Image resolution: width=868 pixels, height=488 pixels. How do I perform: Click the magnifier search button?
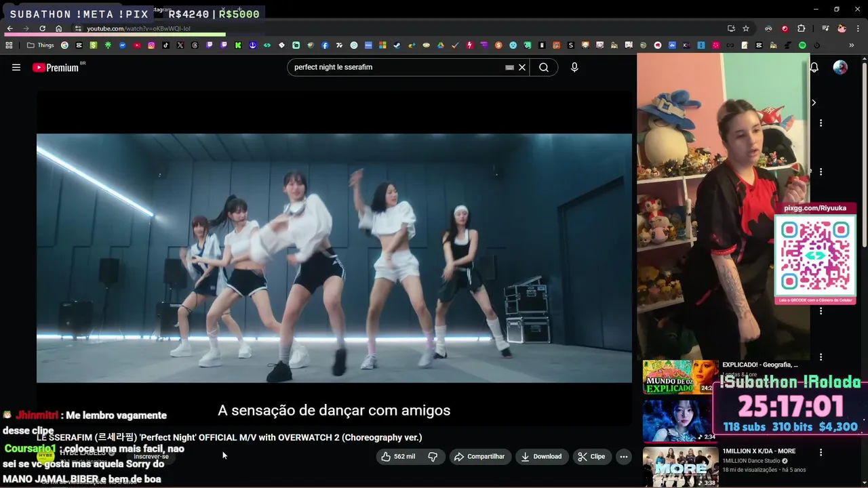(544, 67)
